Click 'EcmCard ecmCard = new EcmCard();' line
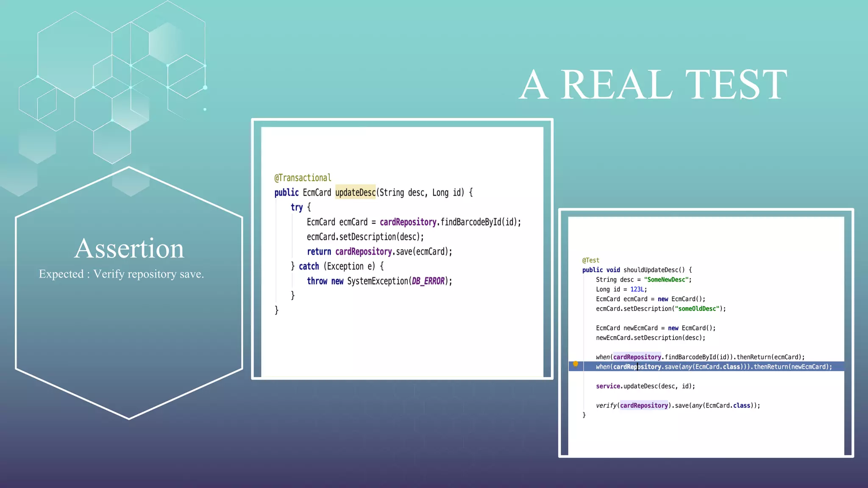This screenshot has width=868, height=488. click(651, 299)
